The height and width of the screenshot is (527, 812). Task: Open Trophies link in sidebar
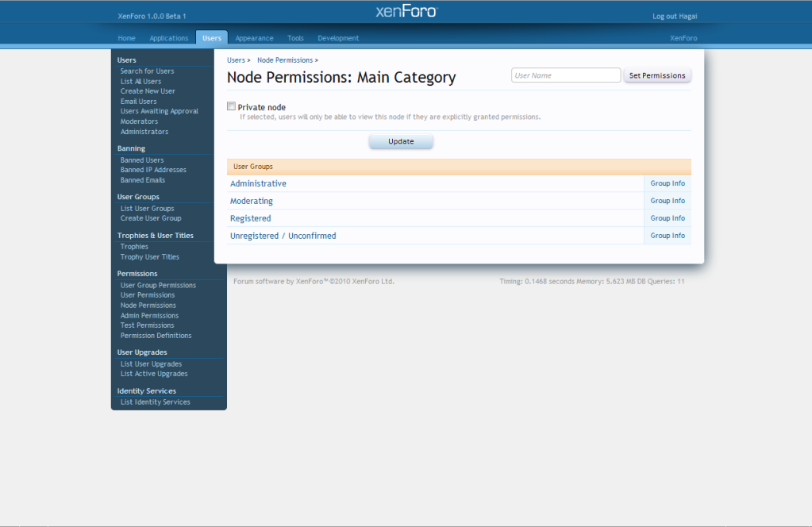(x=134, y=246)
